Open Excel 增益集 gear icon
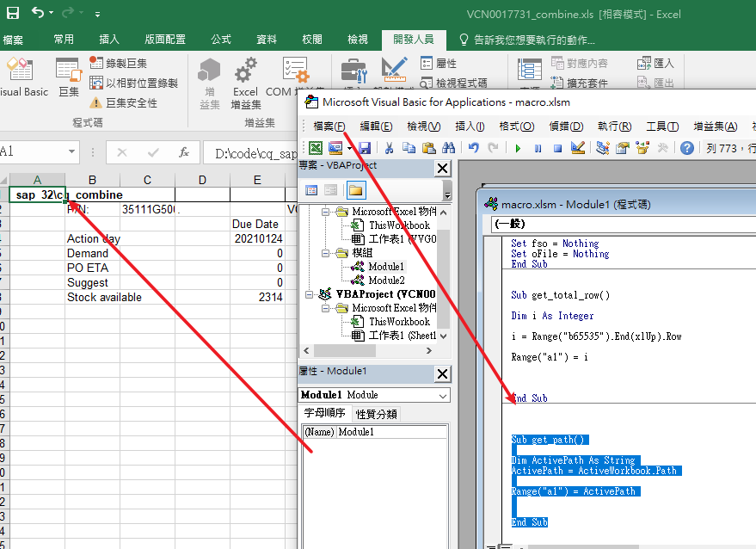The image size is (756, 549). pyautogui.click(x=245, y=83)
